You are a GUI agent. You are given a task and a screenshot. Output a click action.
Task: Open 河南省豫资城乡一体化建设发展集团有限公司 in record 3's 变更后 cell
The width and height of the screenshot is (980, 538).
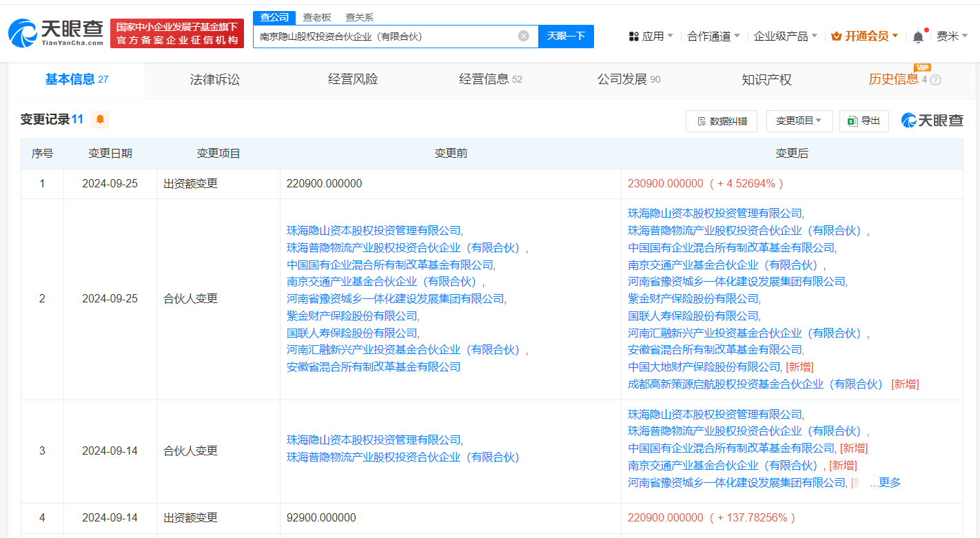click(737, 483)
